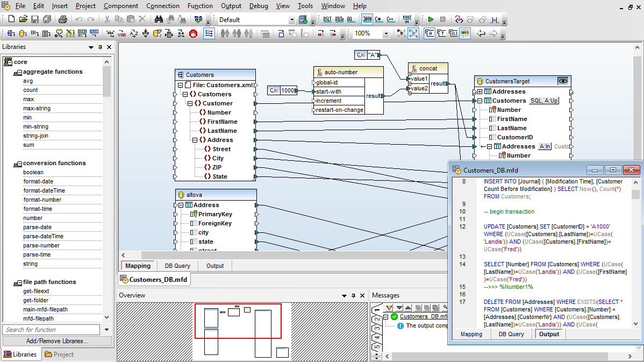Click the filter icon in Messages panel
The width and height of the screenshot is (644, 362).
point(389,307)
